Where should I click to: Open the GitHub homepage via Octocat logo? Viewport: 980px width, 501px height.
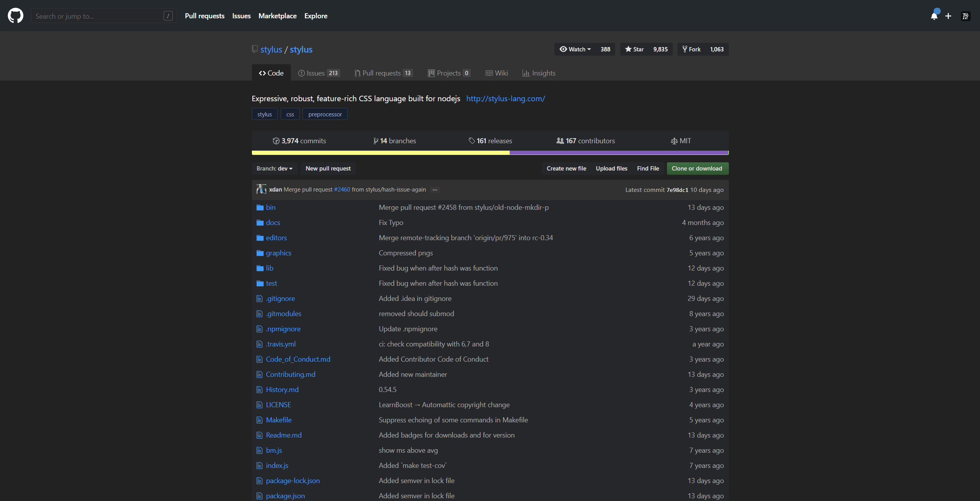click(16, 16)
